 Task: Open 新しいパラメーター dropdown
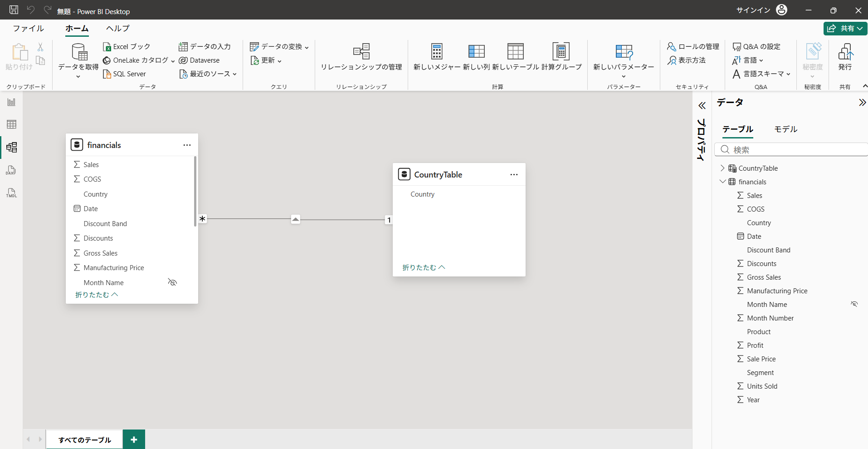click(x=624, y=60)
